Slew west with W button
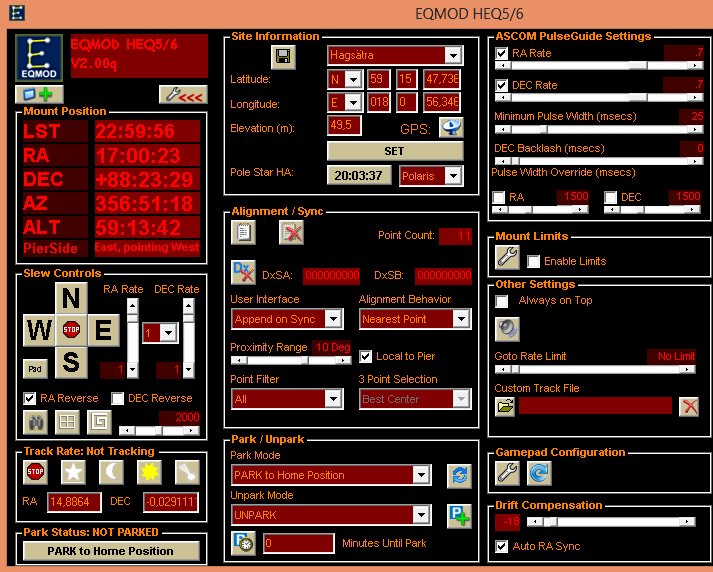The image size is (713, 572). pyautogui.click(x=39, y=330)
